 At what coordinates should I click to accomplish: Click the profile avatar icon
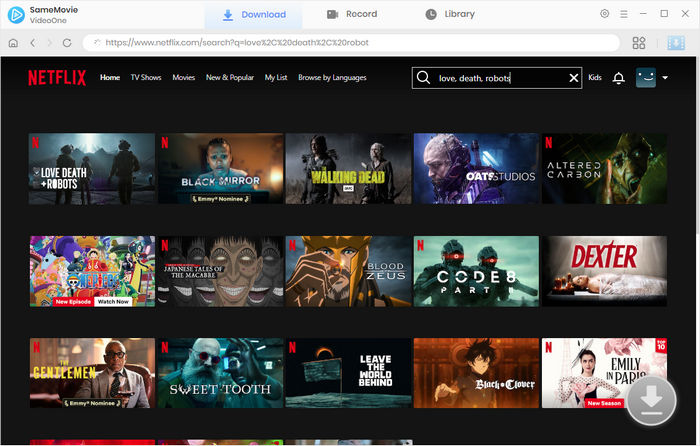646,78
